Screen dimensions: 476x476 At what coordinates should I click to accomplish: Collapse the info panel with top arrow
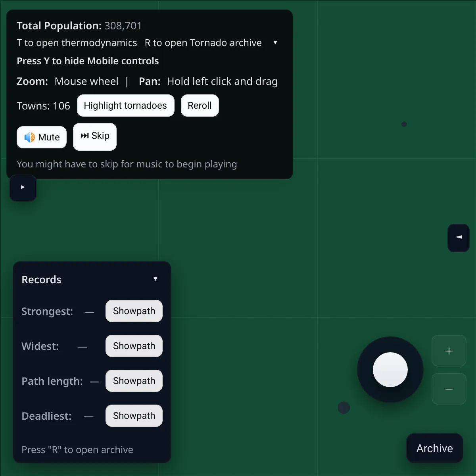(275, 42)
